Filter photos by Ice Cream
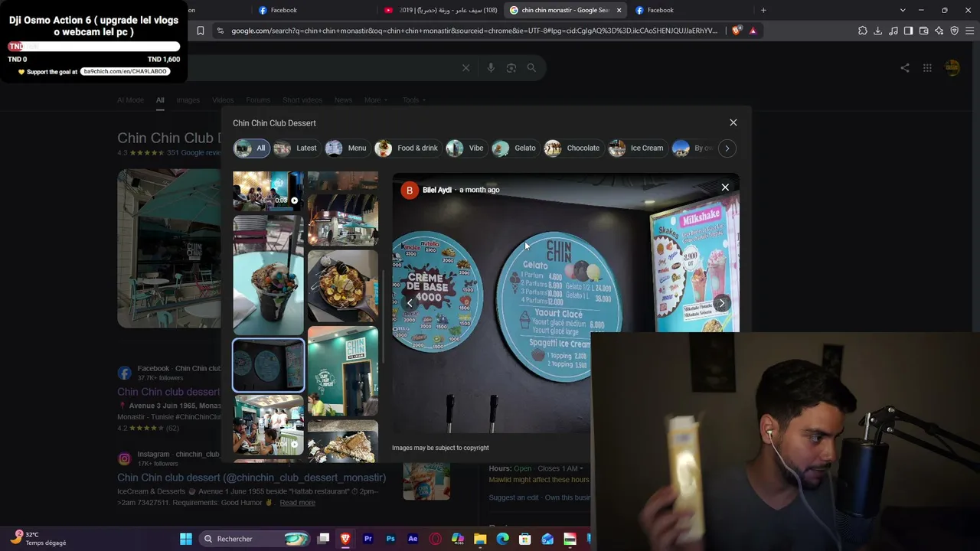 (636, 148)
